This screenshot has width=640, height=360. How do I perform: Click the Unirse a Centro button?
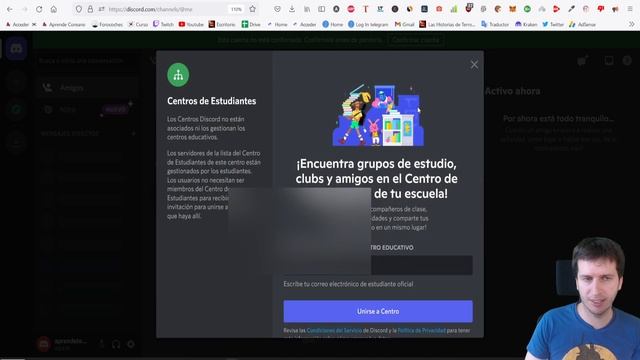pyautogui.click(x=378, y=311)
